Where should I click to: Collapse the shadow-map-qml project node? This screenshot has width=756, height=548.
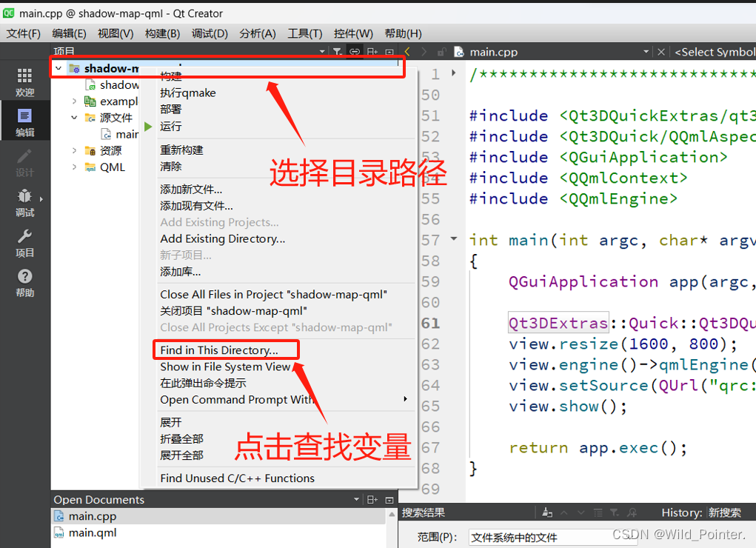click(x=58, y=68)
